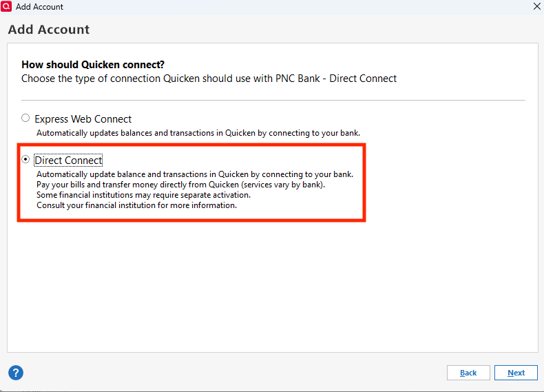Viewport: 544px width, 392px height.
Task: Return to previous step with Back
Action: [468, 373]
